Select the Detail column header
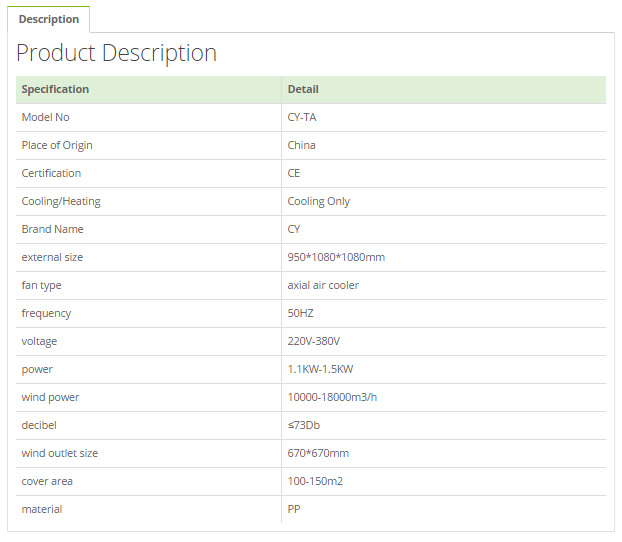Viewport: 622px width, 542px height. coord(303,89)
